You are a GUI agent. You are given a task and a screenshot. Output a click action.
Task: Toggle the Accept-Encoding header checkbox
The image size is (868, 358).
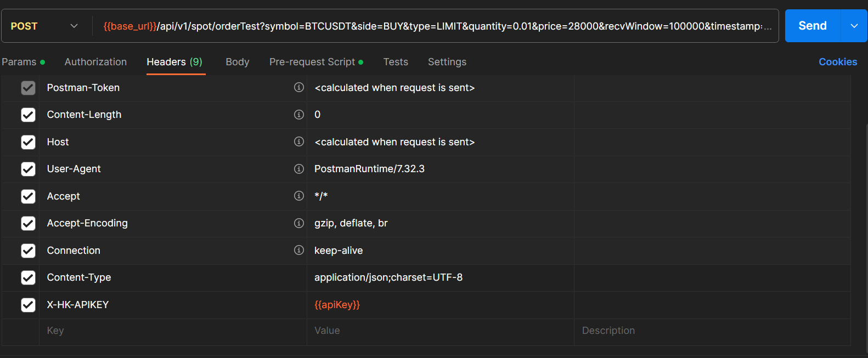coord(28,223)
